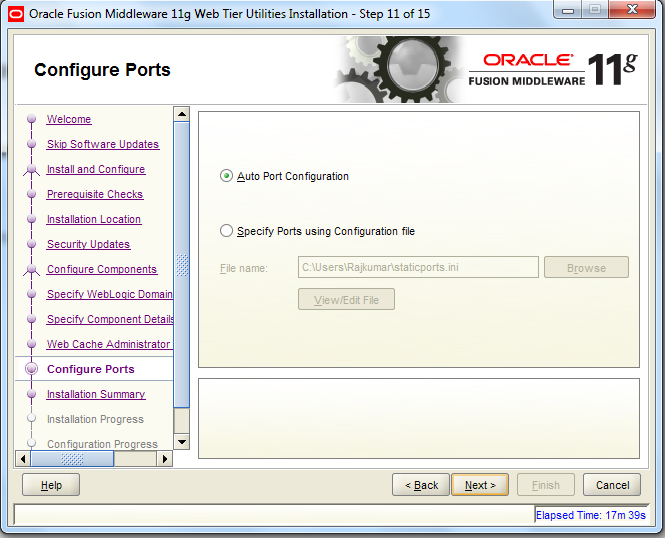Click the Oracle Fusion Middleware 11g logo

(553, 70)
